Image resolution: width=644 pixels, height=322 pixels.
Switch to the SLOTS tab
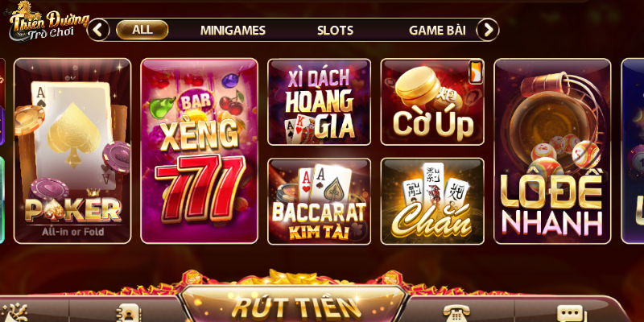pos(335,31)
